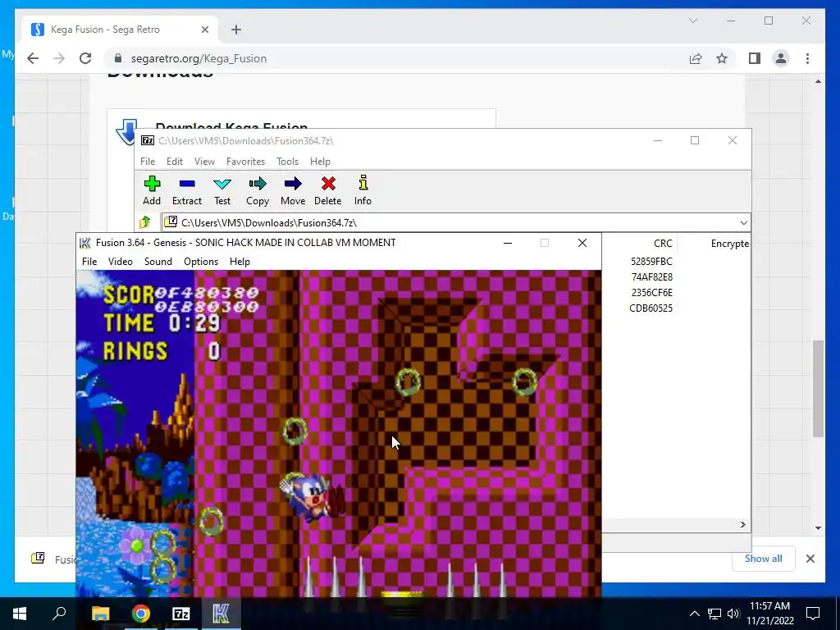This screenshot has width=840, height=630.
Task: Open the 7-Zip View menu
Action: [x=204, y=162]
